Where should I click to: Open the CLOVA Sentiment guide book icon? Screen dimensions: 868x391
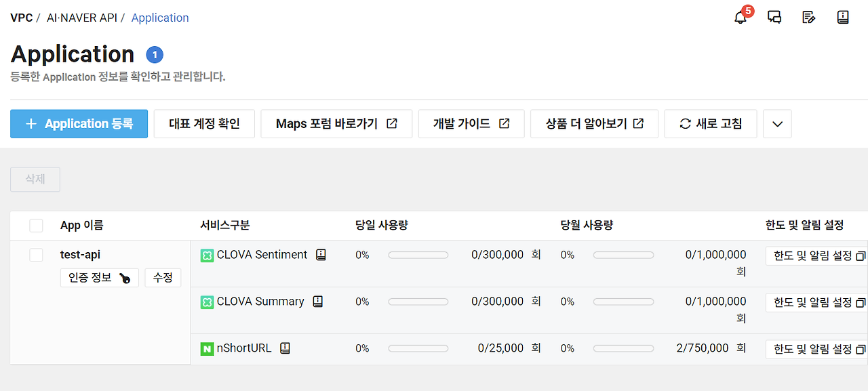coord(321,255)
